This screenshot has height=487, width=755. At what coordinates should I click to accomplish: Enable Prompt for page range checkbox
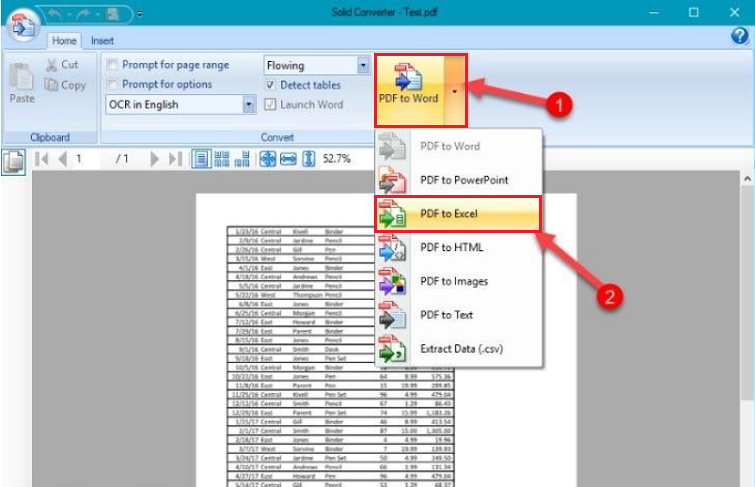pyautogui.click(x=112, y=65)
